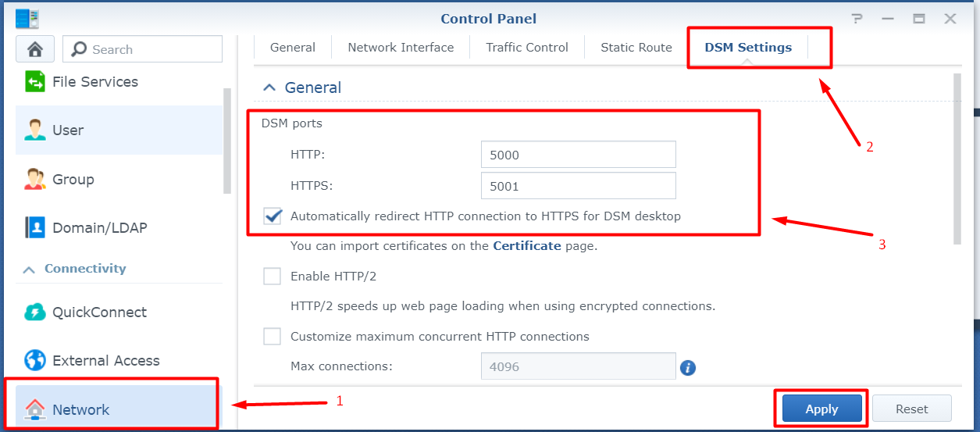Viewport: 980px width, 432px height.
Task: Select Group in the sidebar
Action: tap(119, 179)
